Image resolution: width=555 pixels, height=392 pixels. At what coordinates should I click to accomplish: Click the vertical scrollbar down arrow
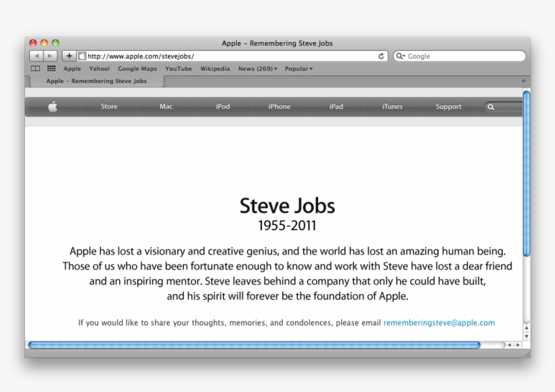point(527,336)
